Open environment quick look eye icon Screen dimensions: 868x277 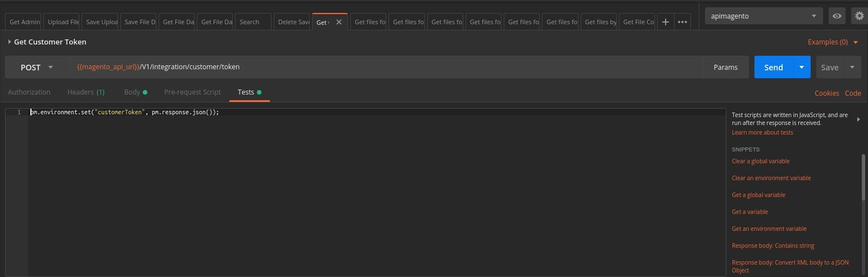click(x=837, y=16)
